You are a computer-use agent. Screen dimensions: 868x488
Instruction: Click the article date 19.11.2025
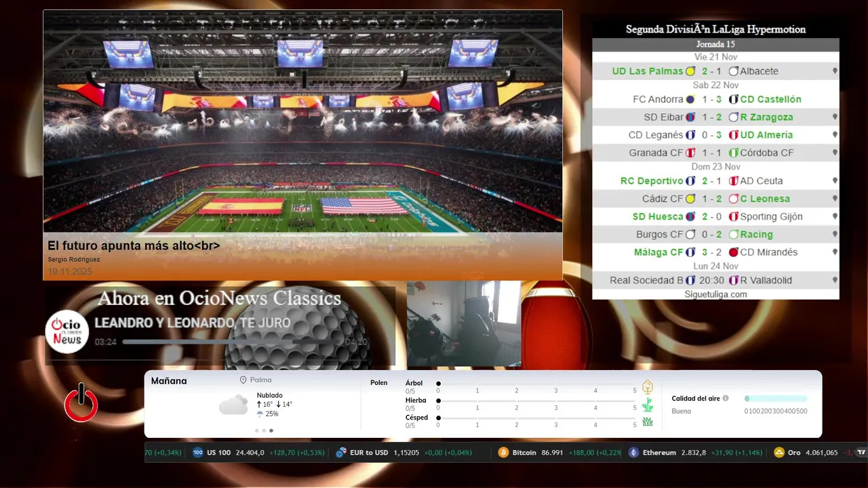coord(70,272)
